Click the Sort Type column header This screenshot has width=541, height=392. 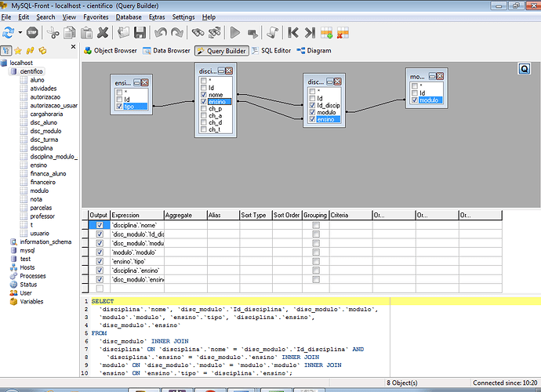tap(256, 215)
